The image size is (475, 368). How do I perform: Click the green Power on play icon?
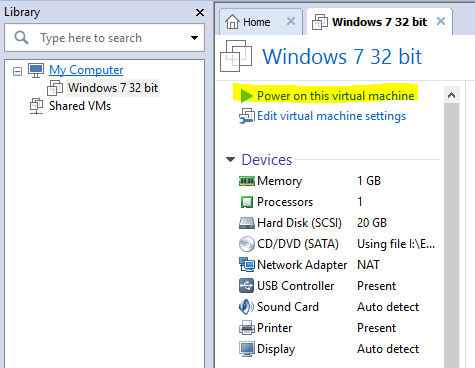(247, 96)
